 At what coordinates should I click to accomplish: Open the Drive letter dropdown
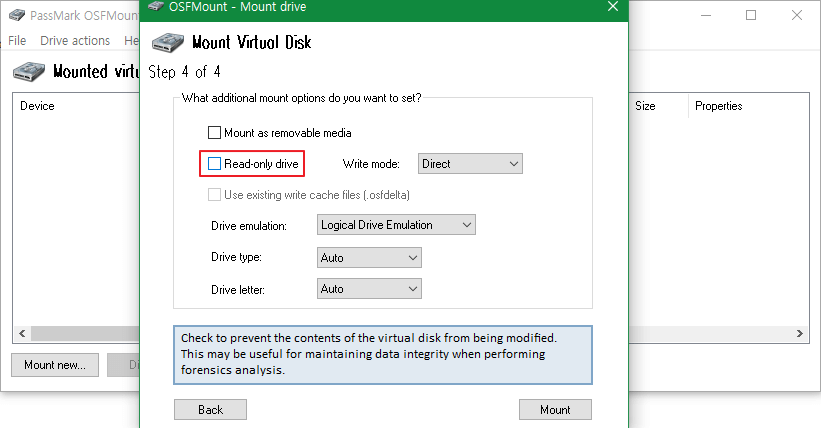(x=369, y=289)
